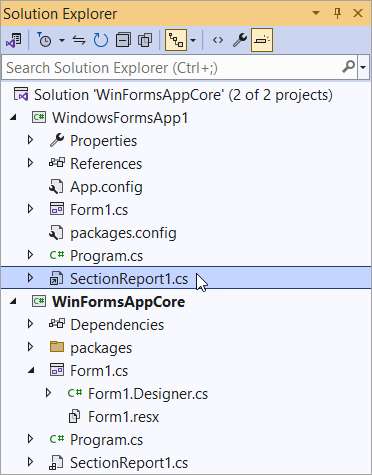The image size is (372, 475).
Task: Expand the Properties node
Action: (x=30, y=140)
